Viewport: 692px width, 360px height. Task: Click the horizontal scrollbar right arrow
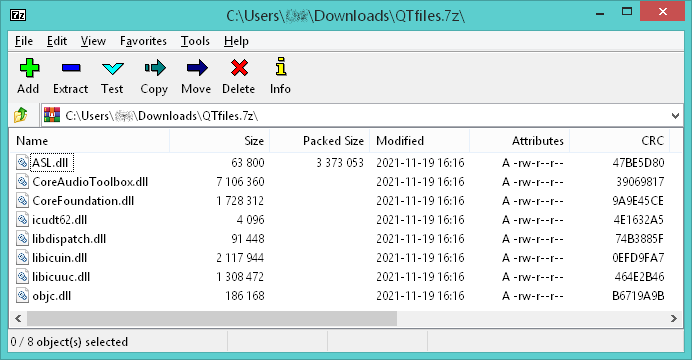point(673,318)
